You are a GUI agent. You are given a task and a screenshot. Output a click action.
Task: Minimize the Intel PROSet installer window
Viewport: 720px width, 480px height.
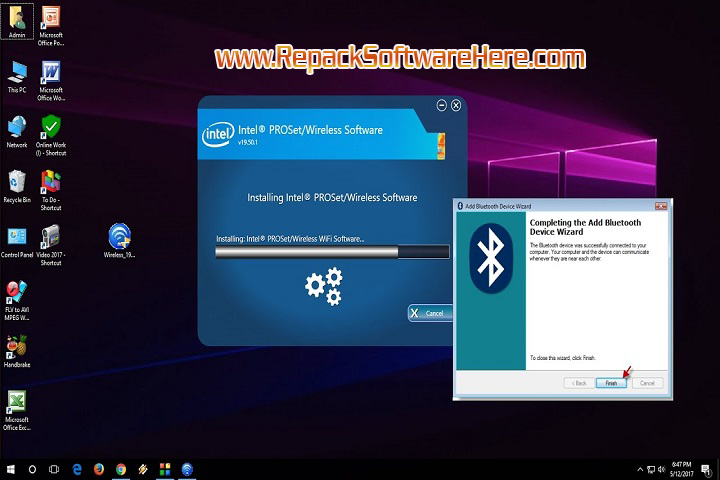(x=441, y=105)
